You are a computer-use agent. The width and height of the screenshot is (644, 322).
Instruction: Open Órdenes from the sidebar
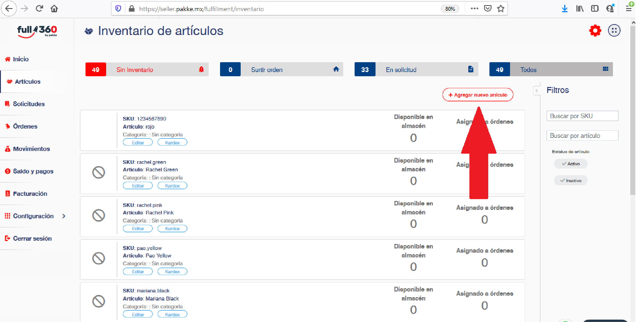(x=25, y=126)
